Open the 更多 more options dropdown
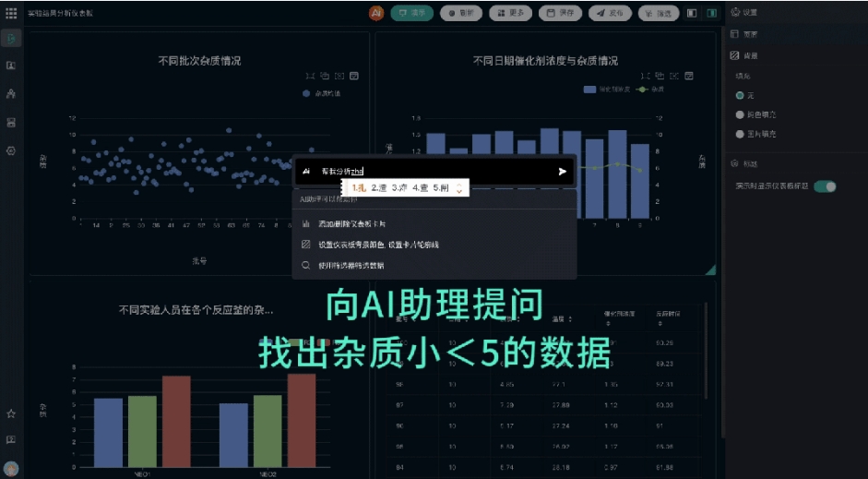The width and height of the screenshot is (868, 479). pyautogui.click(x=510, y=14)
